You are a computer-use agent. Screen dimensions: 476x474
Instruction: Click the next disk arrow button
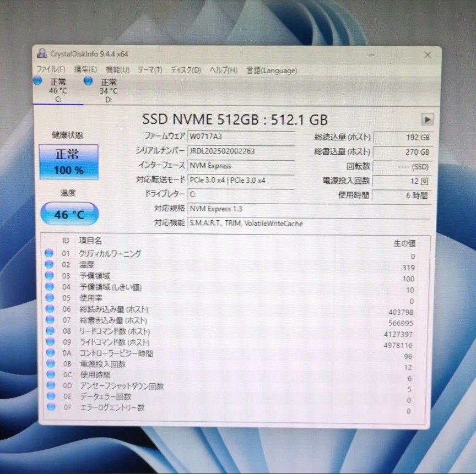pyautogui.click(x=428, y=119)
